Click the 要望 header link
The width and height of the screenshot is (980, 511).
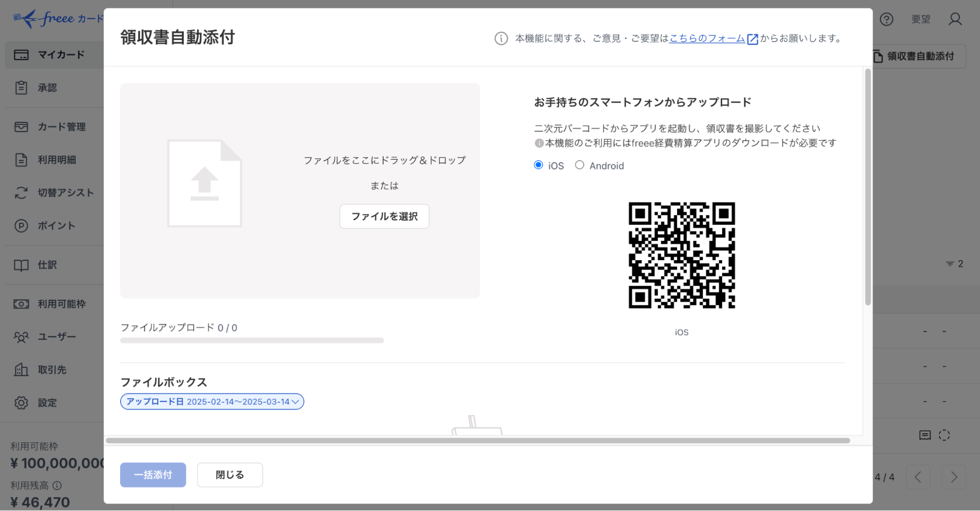tap(921, 19)
